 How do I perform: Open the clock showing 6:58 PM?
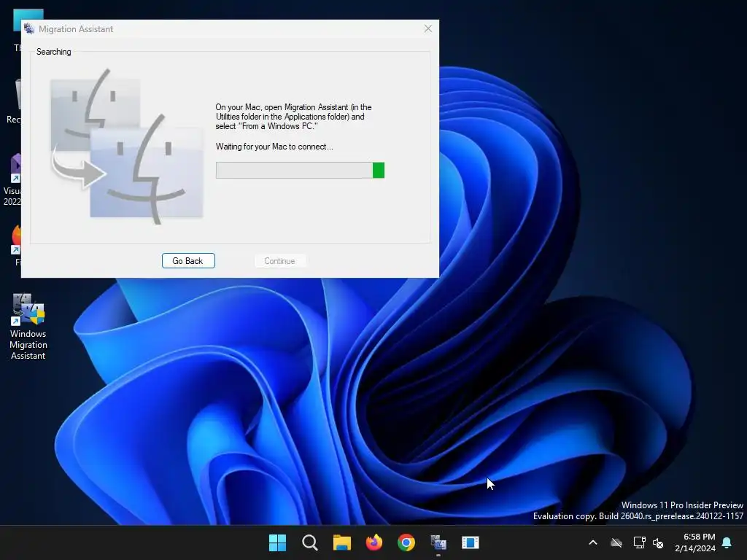coord(695,542)
